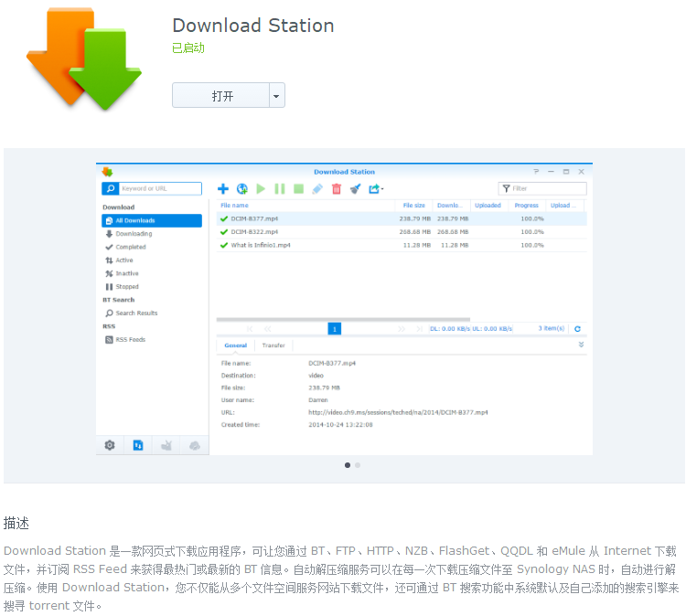The image size is (686, 616).
Task: Click the red trash Delete icon
Action: coord(337,189)
